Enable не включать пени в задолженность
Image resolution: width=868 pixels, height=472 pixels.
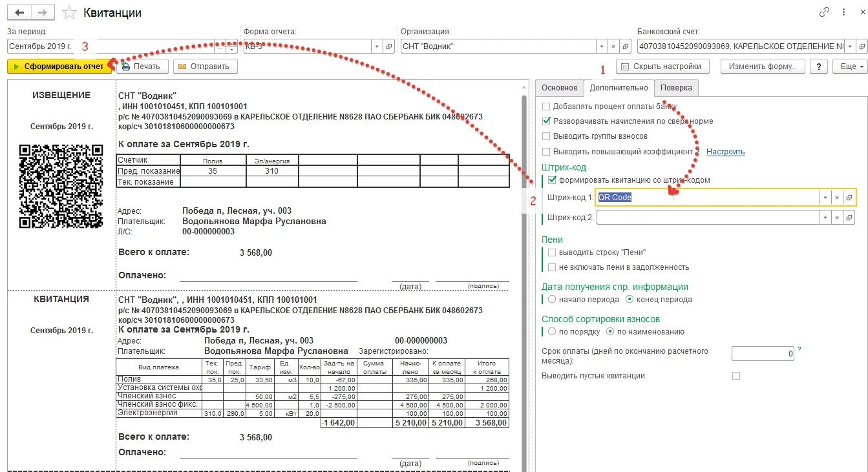551,267
